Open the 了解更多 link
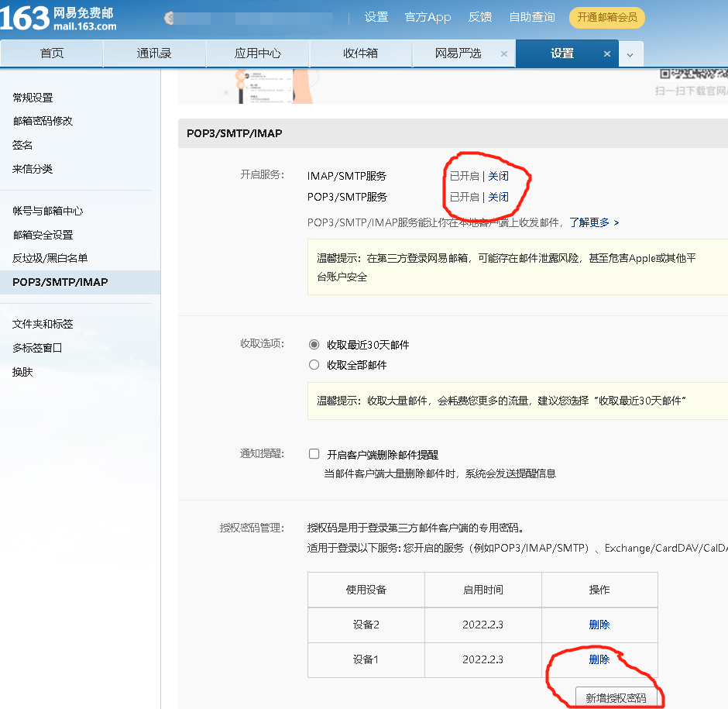728x709 pixels. tap(594, 222)
